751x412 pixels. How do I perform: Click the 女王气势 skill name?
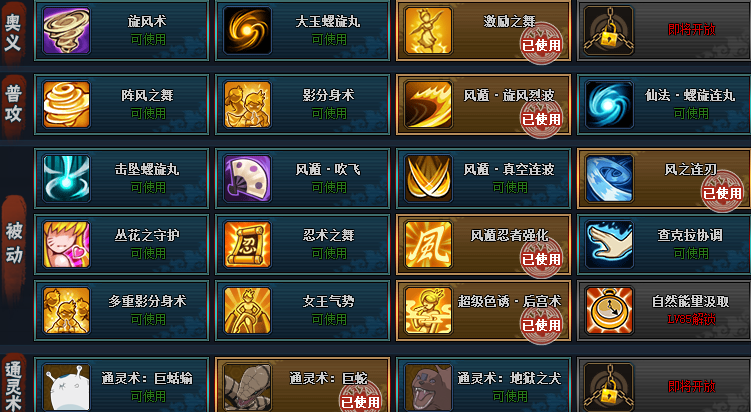click(x=328, y=301)
